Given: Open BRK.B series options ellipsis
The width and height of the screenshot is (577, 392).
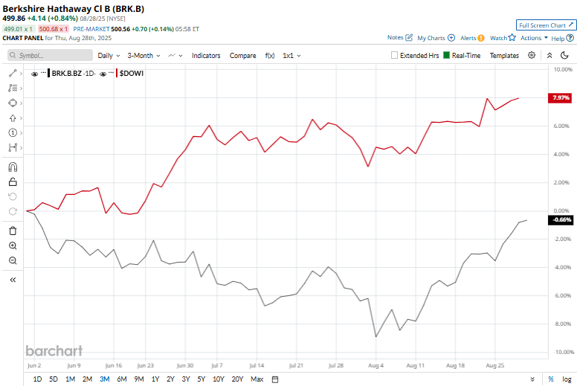Looking at the screenshot, I should point(43,73).
